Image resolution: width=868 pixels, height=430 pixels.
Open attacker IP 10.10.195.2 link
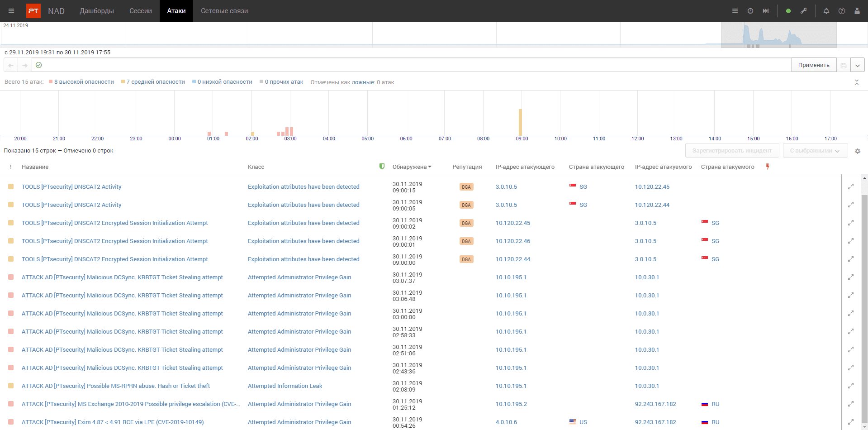pyautogui.click(x=511, y=404)
